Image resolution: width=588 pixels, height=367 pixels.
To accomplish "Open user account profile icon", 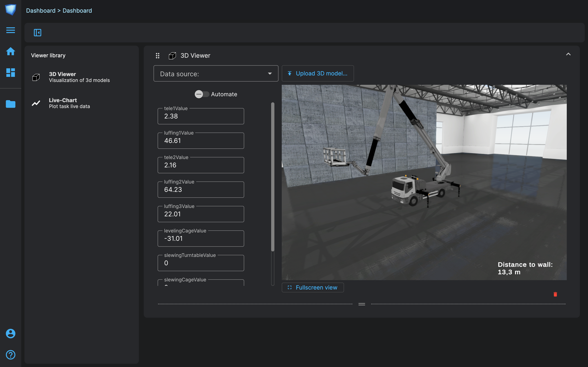I will click(x=10, y=334).
